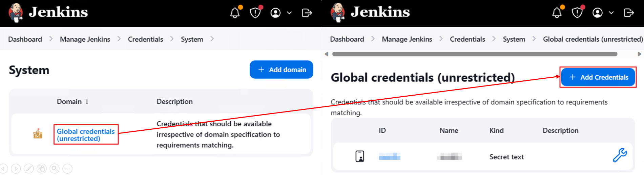Click the ID column header in credentials table
The width and height of the screenshot is (644, 175).
point(382,130)
